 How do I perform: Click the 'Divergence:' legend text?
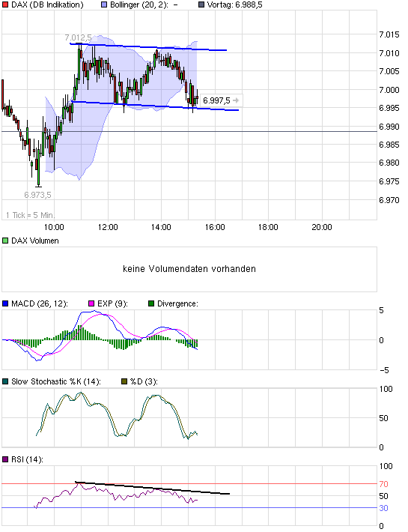click(177, 303)
